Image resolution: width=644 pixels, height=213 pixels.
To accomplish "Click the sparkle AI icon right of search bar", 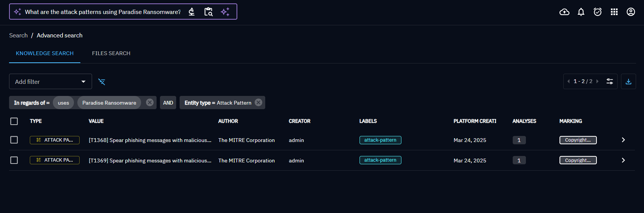I will click(x=225, y=12).
